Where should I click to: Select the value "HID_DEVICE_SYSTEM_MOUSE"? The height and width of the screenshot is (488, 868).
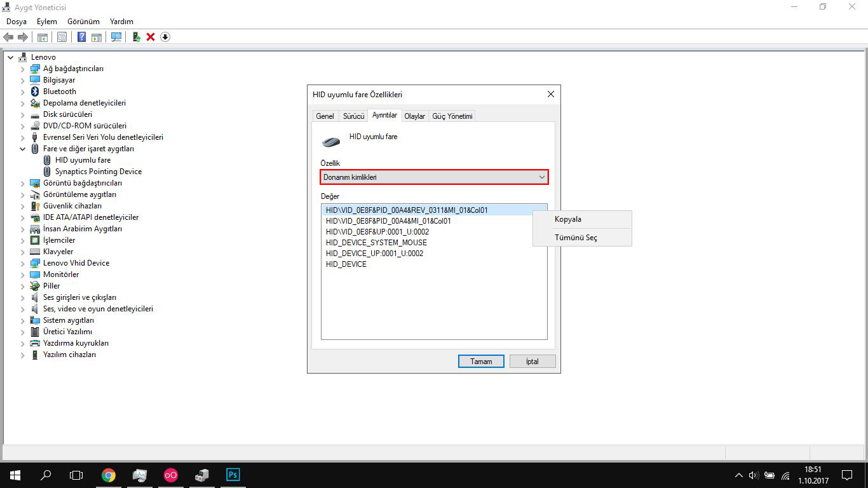(376, 243)
